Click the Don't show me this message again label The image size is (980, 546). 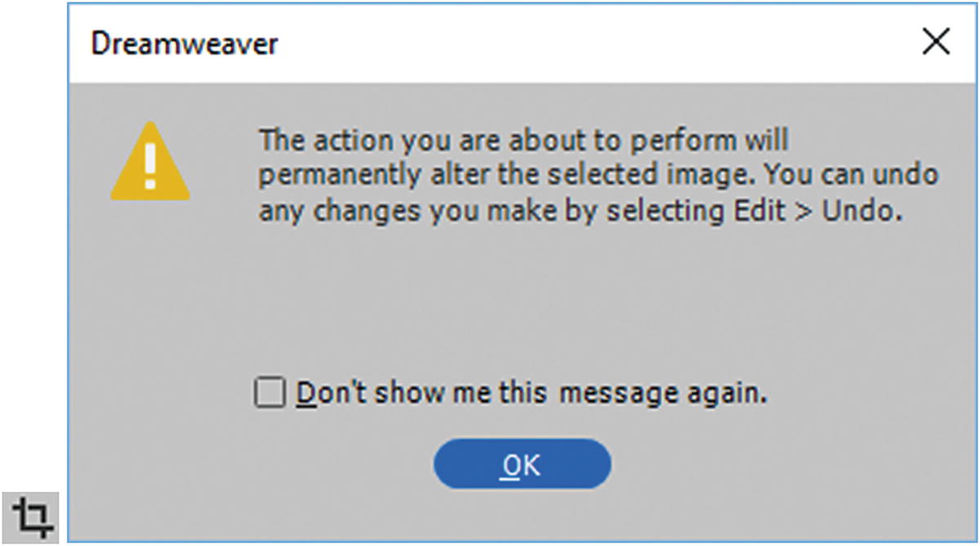click(x=532, y=393)
